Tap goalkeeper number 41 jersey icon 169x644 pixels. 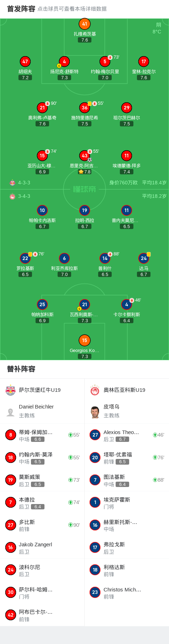pyautogui.click(x=85, y=24)
